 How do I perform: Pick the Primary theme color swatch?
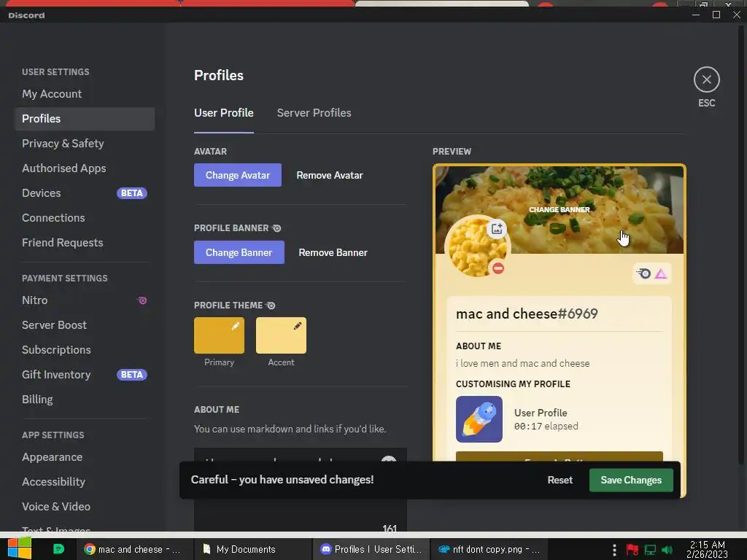(219, 335)
